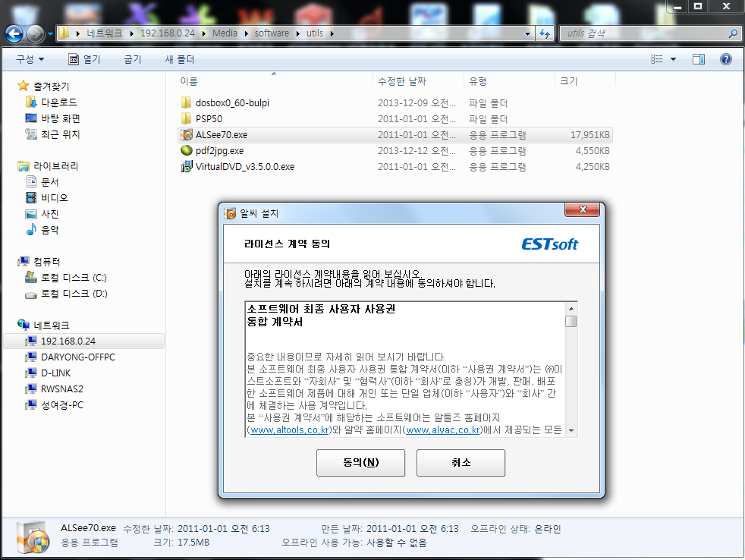Screen dimensions: 745x560
Task: Click the license text scrollbar thumb
Action: pos(571,322)
